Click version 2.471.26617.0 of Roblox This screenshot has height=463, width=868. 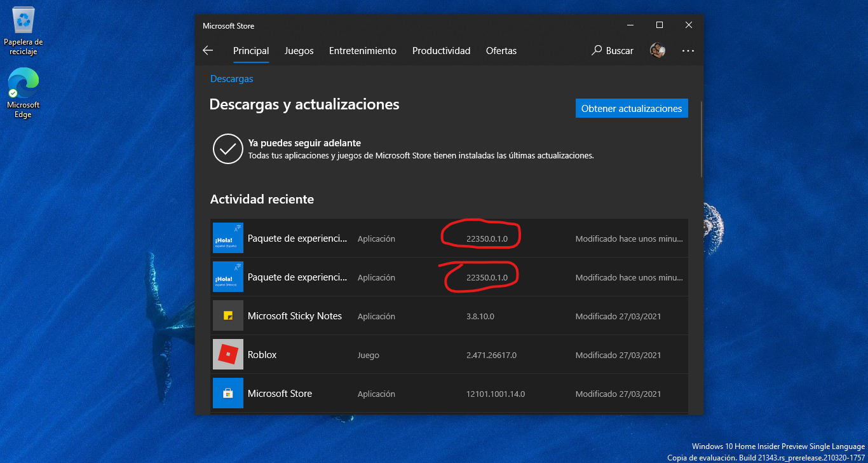[x=492, y=356]
